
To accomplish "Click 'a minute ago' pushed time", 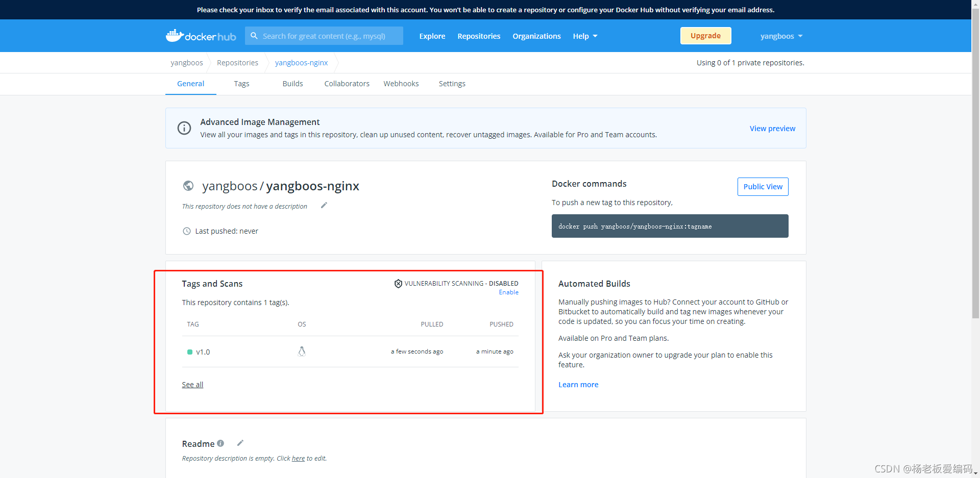I will point(495,351).
